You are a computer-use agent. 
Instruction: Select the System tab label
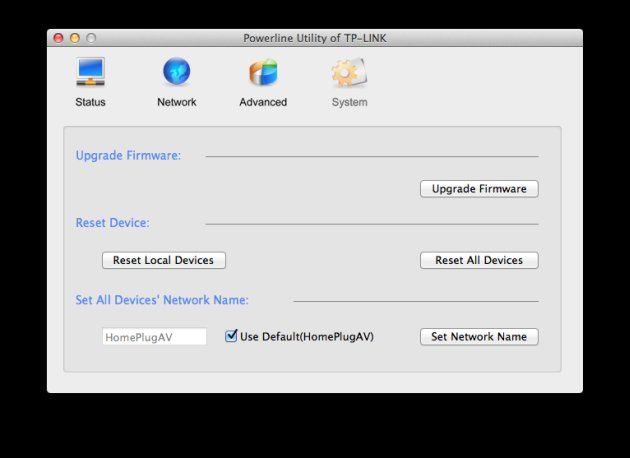350,102
